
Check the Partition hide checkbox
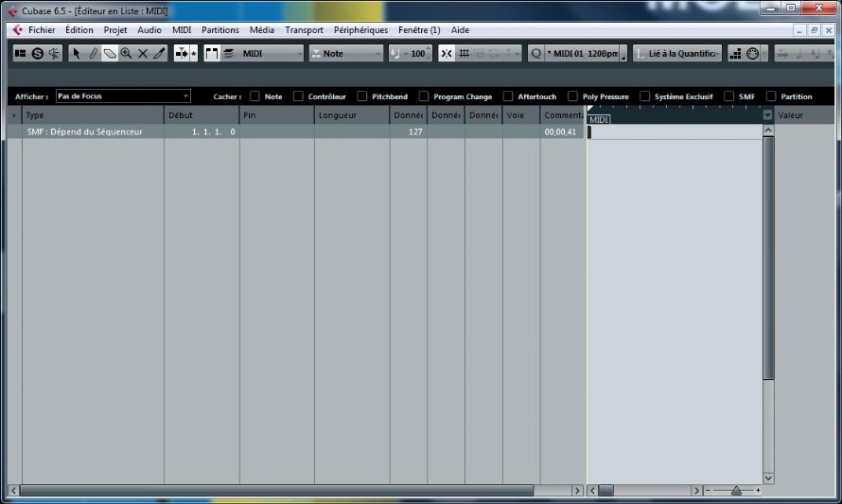(771, 96)
